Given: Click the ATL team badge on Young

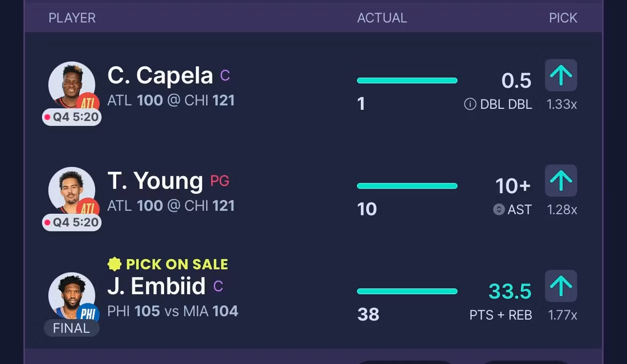Looking at the screenshot, I should [x=88, y=207].
